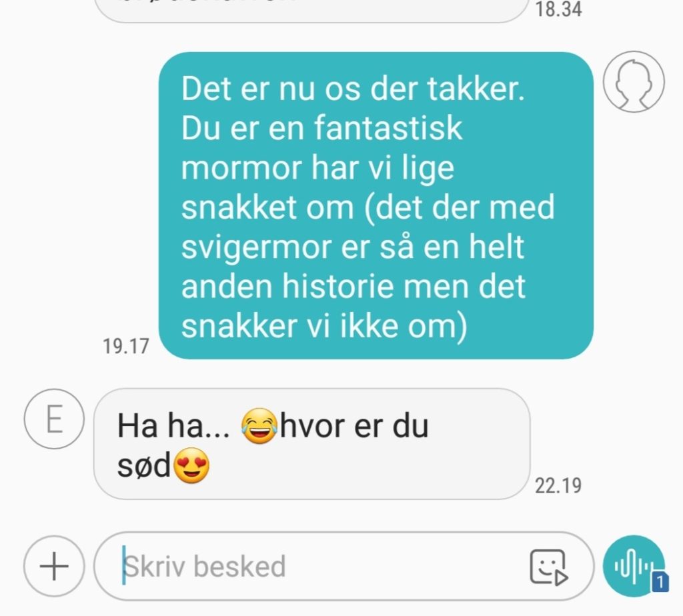Click the 18.34 timestamp

558,9
